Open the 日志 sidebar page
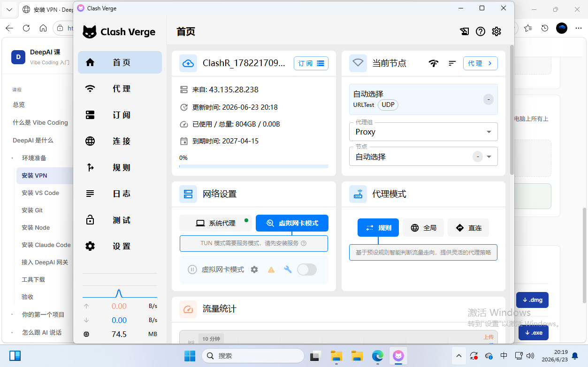The height and width of the screenshot is (367, 588). (x=120, y=194)
